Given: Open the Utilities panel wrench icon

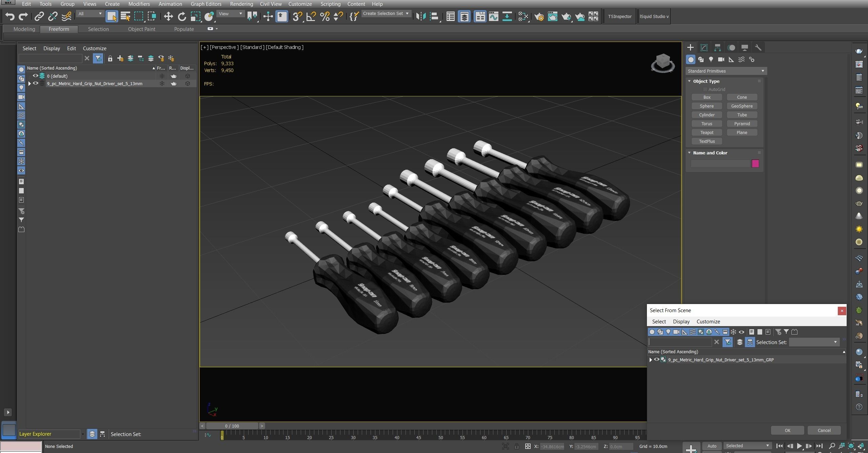Looking at the screenshot, I should coord(758,48).
